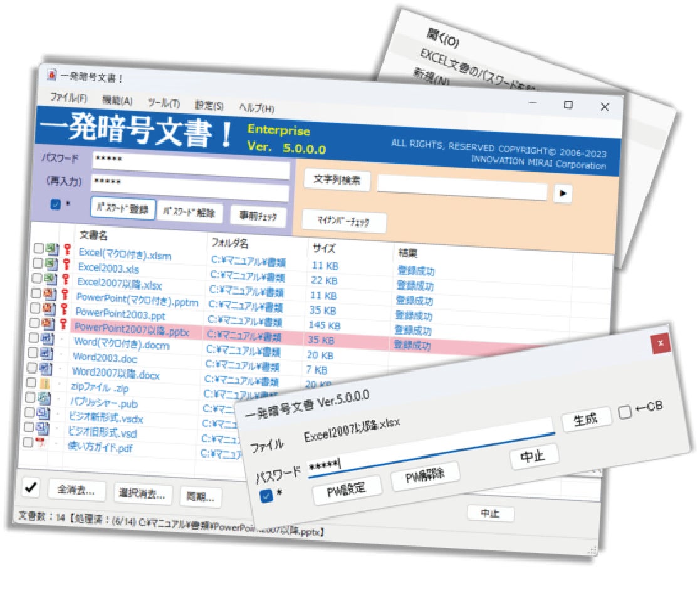The height and width of the screenshot is (613, 700).
Task: Click the red key icon on the Excel(マクロ付き).xlsm row
Action: point(68,249)
